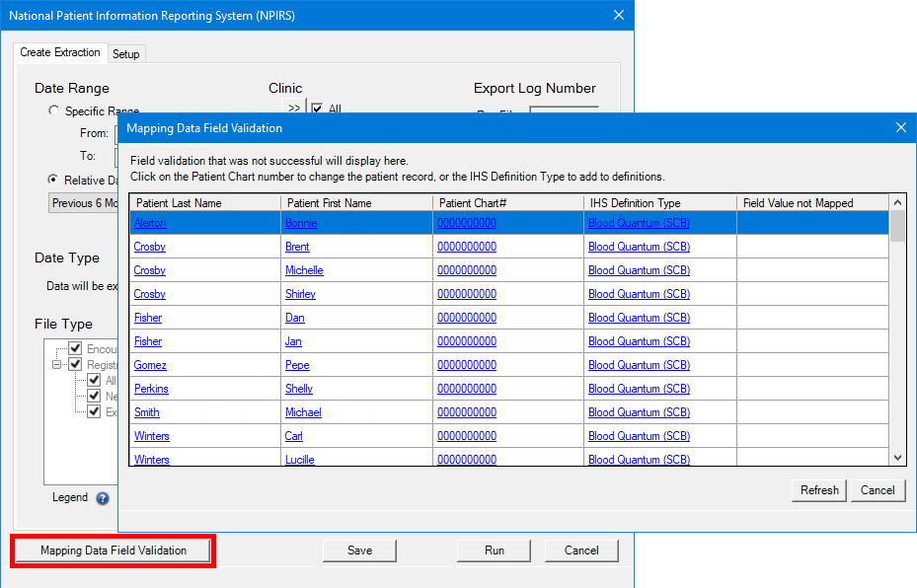Image resolution: width=917 pixels, height=588 pixels.
Task: Click the Legend help icon
Action: click(103, 498)
